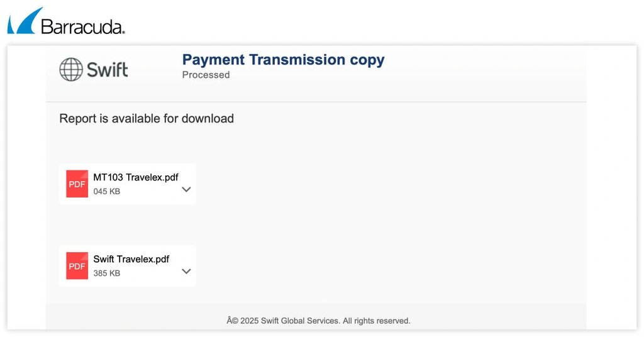The height and width of the screenshot is (337, 644).
Task: Select the Payment Transmission copy heading
Action: [283, 60]
